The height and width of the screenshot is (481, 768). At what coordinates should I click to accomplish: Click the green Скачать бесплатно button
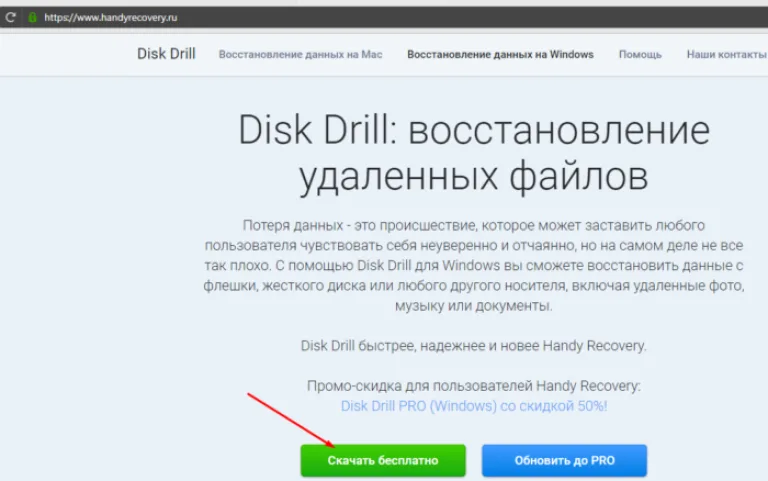(x=383, y=460)
